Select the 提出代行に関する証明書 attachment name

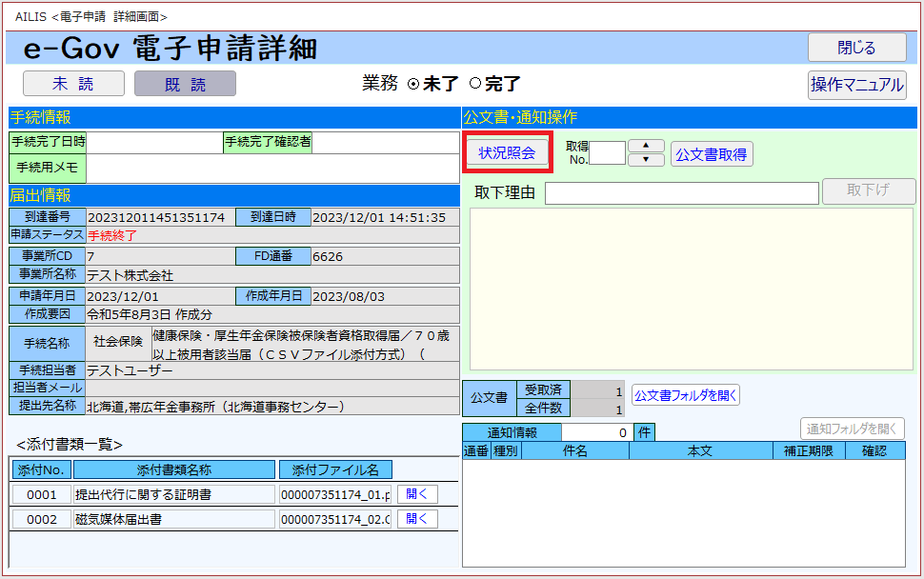coord(173,494)
